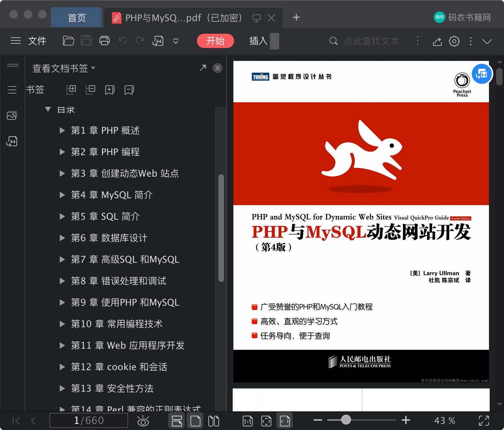Go to first page button

(16, 421)
